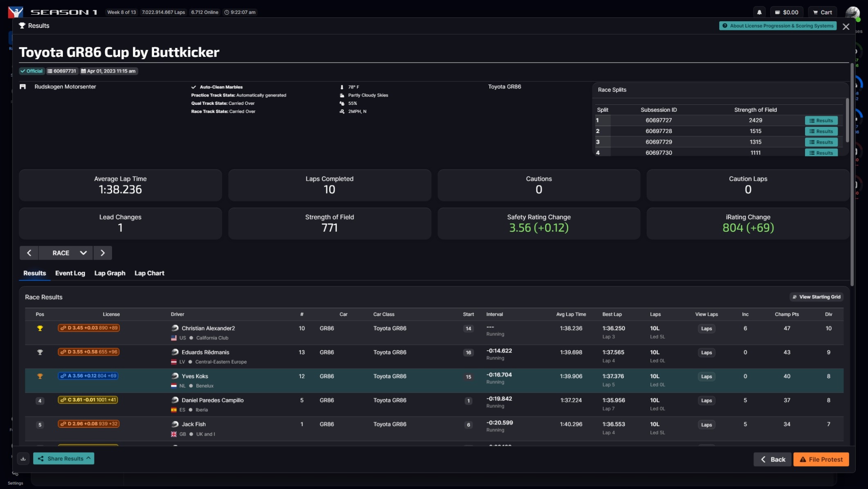Click the next session arrow
Viewport: 868px width, 489px height.
(103, 253)
